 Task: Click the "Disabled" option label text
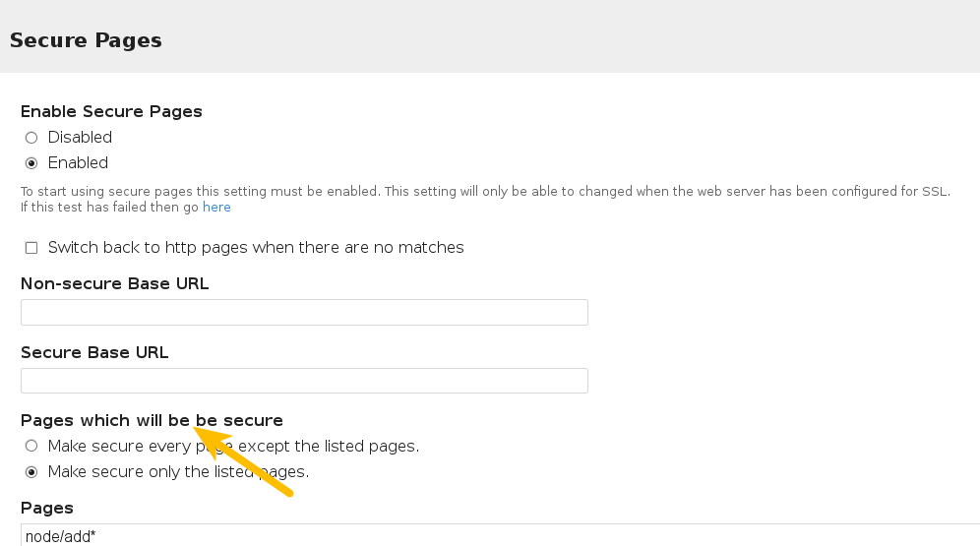point(80,138)
